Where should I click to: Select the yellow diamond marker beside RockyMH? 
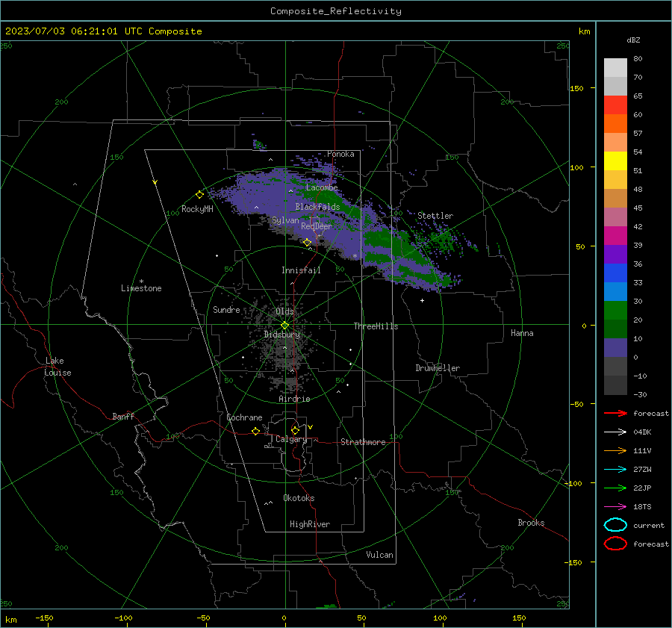199,195
